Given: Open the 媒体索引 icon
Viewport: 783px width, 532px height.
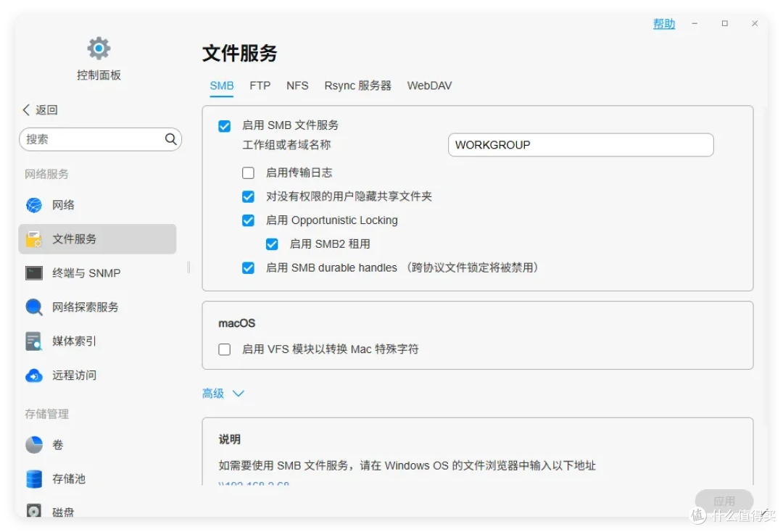Looking at the screenshot, I should [34, 341].
